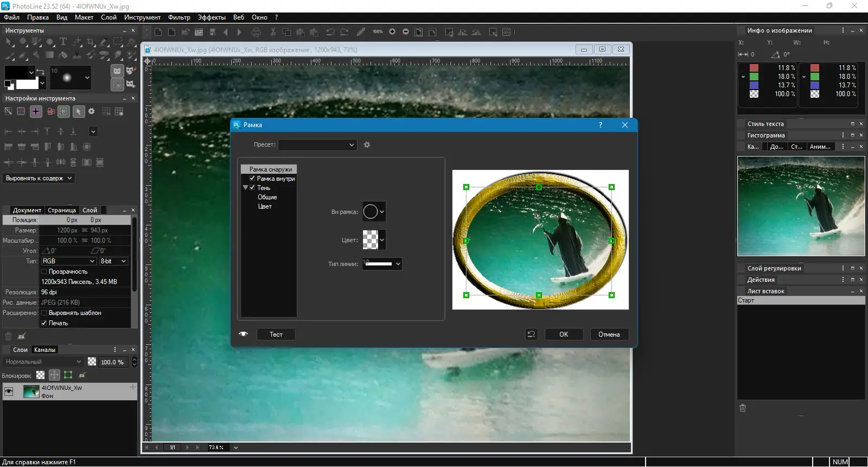Select the Magic Wand tool
Screen dimensions: 868x467
pos(131,42)
